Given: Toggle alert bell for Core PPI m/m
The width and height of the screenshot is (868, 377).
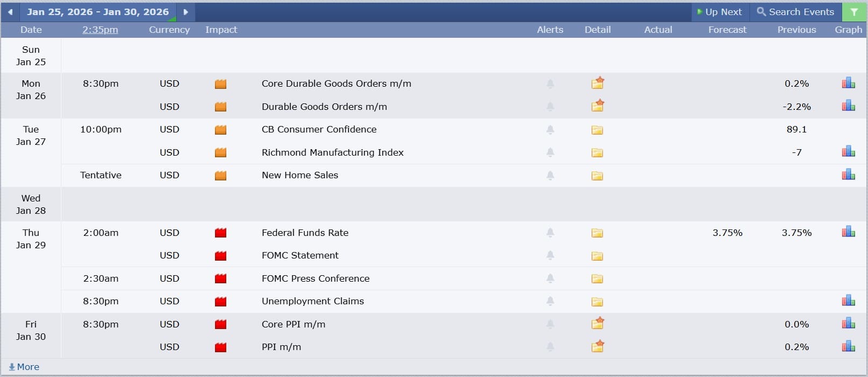Looking at the screenshot, I should [550, 324].
